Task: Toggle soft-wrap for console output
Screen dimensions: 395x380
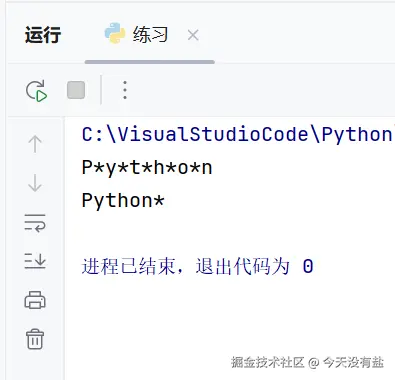Action: point(35,223)
